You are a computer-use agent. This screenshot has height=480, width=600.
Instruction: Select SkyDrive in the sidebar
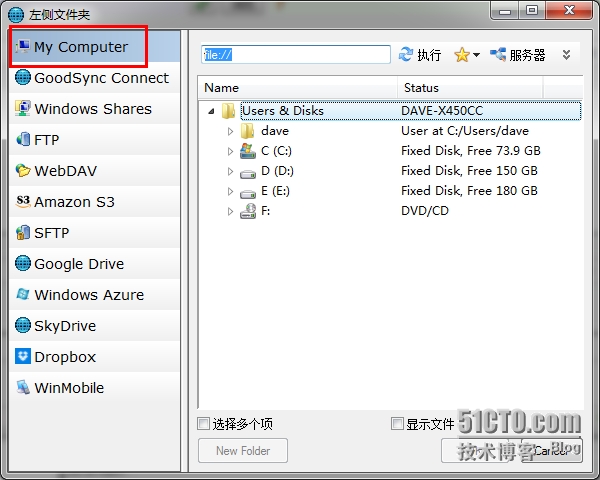(95, 326)
